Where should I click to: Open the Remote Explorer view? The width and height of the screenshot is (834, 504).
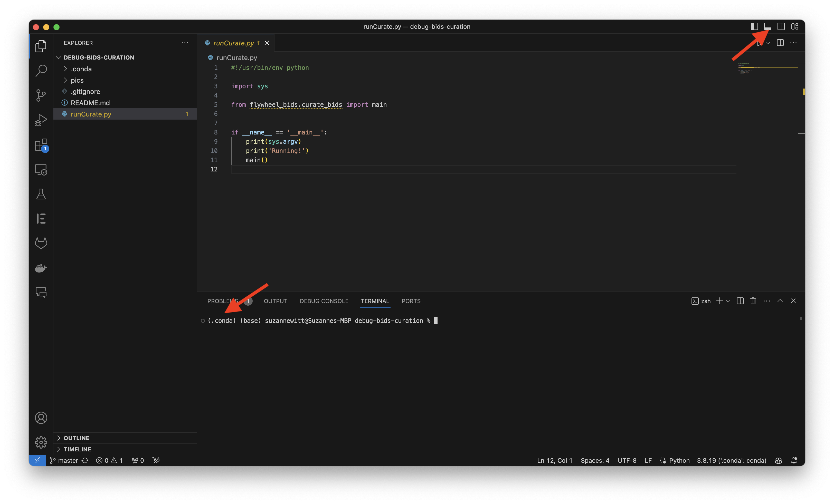41,169
